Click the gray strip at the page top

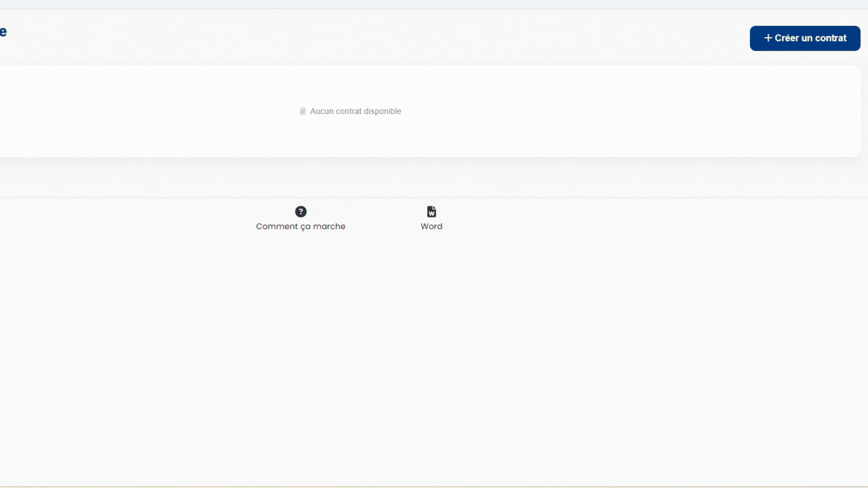click(x=434, y=4)
